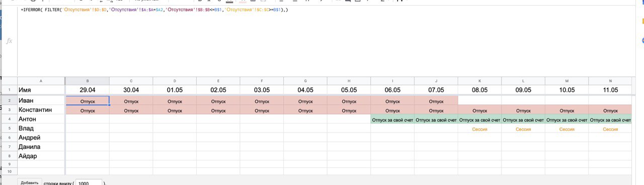Click the Антон name cell
644x185 pixels.
pos(41,119)
